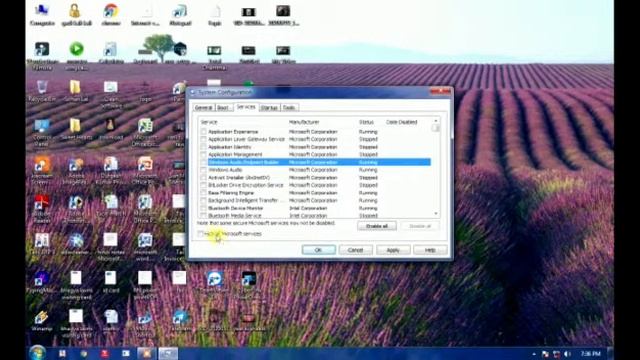Open the Computer desktop icon
The image size is (640, 360).
pyautogui.click(x=42, y=14)
